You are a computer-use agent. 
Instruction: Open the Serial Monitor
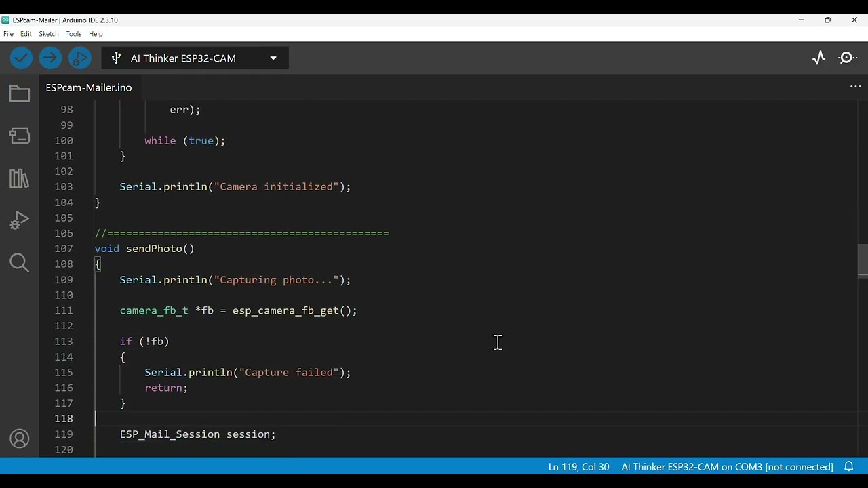[x=846, y=58]
